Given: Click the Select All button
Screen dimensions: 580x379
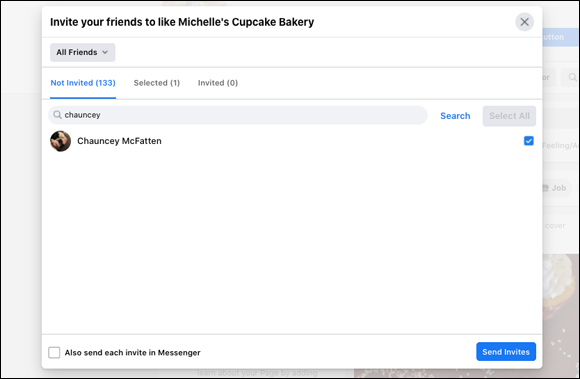Looking at the screenshot, I should click(509, 116).
